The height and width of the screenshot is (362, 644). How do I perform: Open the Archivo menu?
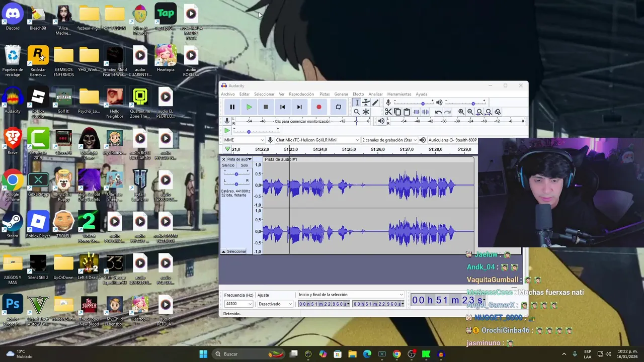coord(227,94)
